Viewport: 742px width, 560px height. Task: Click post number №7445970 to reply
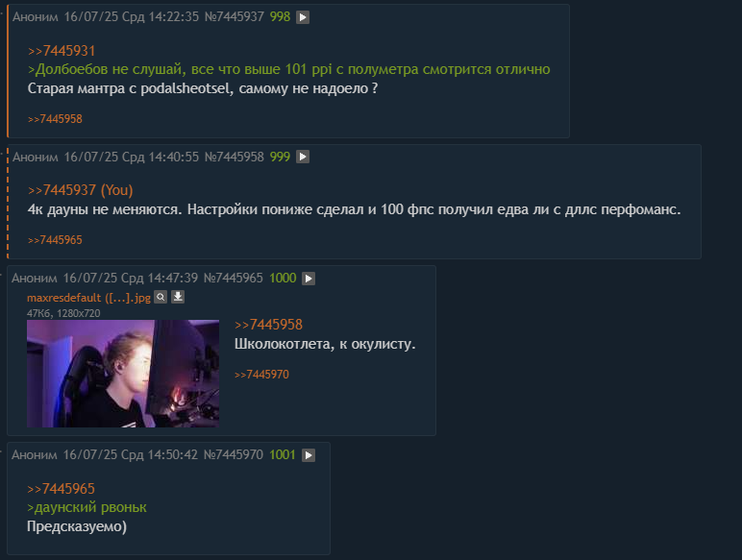pyautogui.click(x=234, y=455)
